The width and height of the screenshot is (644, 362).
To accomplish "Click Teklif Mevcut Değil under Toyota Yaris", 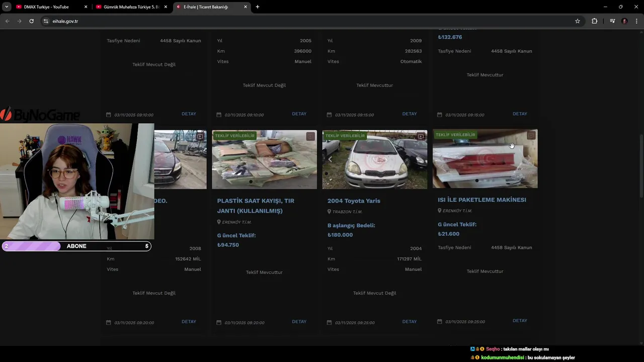I will pyautogui.click(x=374, y=293).
